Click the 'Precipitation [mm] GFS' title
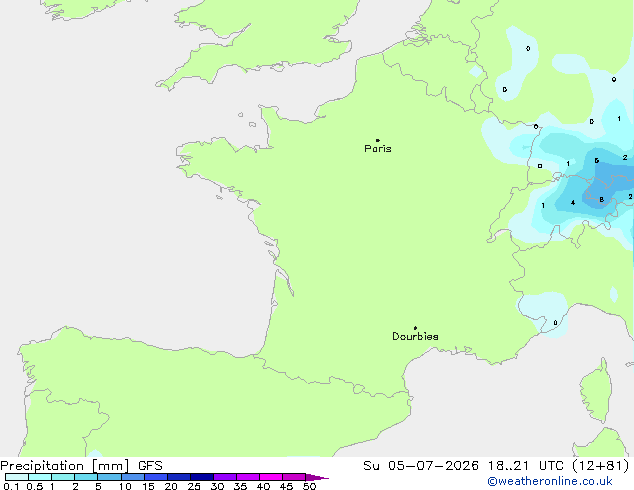 coord(81,466)
